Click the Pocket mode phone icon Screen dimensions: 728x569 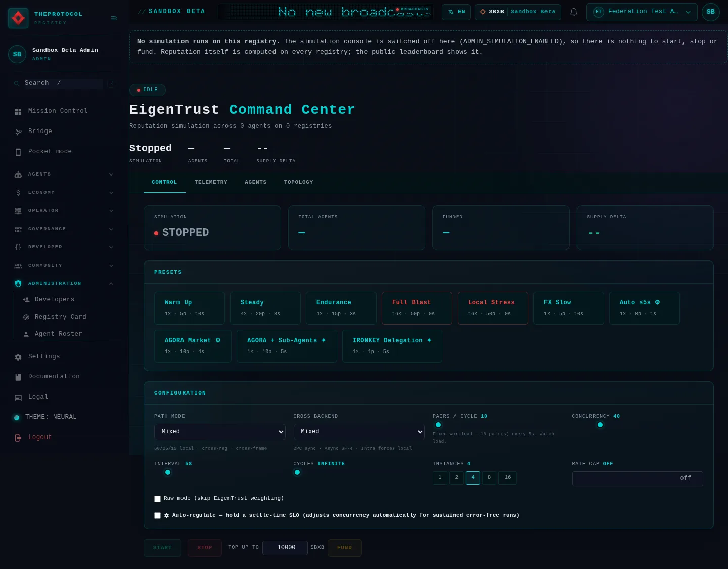[x=18, y=152]
